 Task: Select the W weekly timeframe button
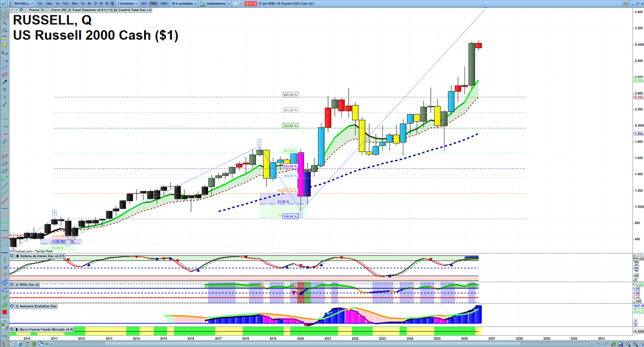101,4
